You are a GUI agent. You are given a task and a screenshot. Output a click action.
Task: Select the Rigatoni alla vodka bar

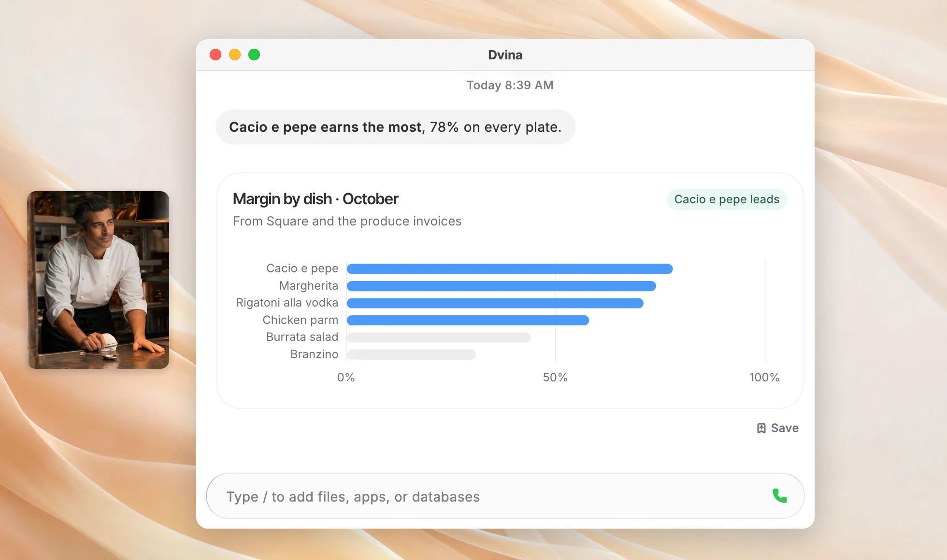click(495, 303)
